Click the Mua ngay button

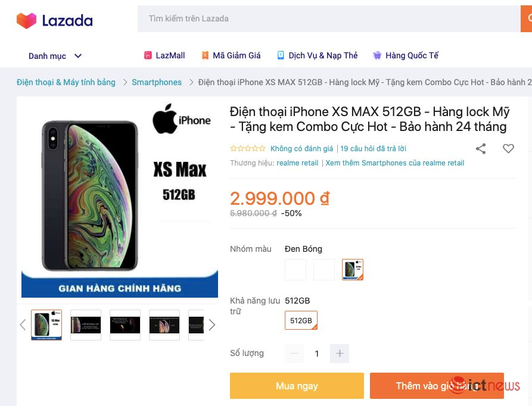(297, 386)
